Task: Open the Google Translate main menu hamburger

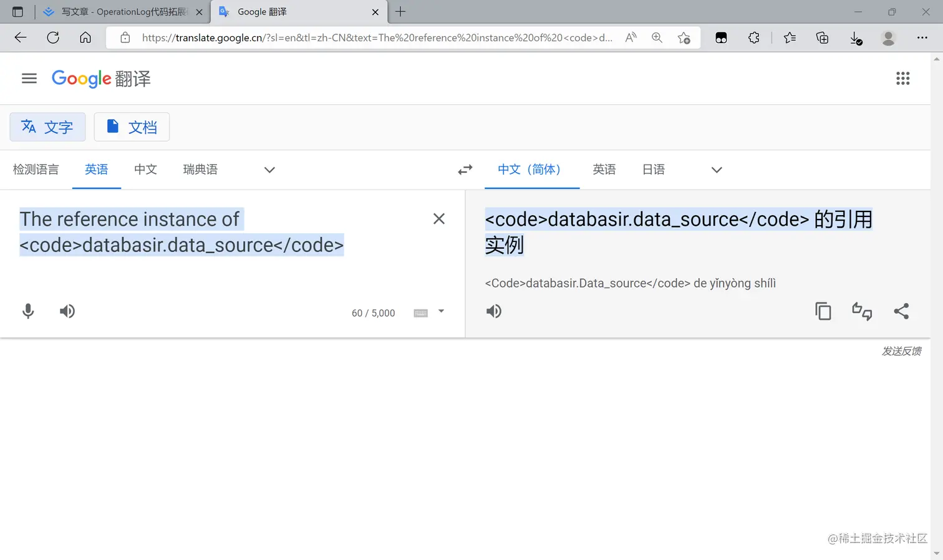Action: click(x=29, y=79)
